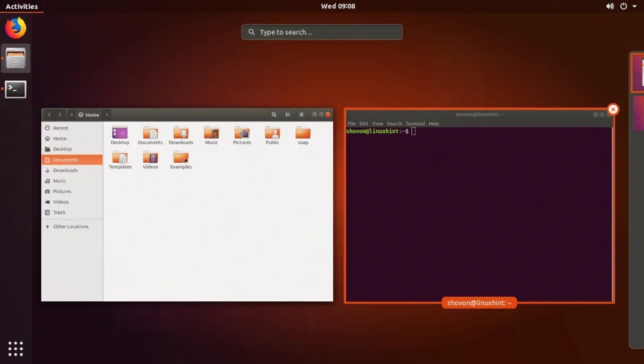Go back in Files window
Screen dimensions: 644x364
coord(49,115)
